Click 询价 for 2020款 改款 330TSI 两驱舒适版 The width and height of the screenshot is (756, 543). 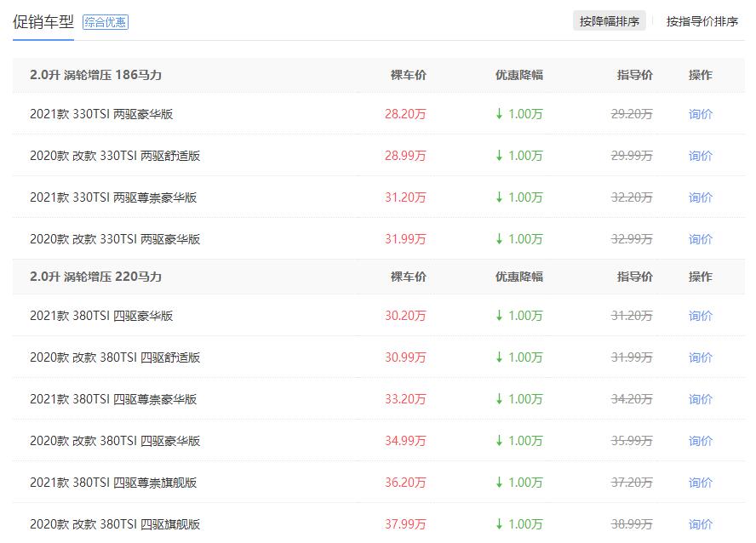[x=700, y=156]
